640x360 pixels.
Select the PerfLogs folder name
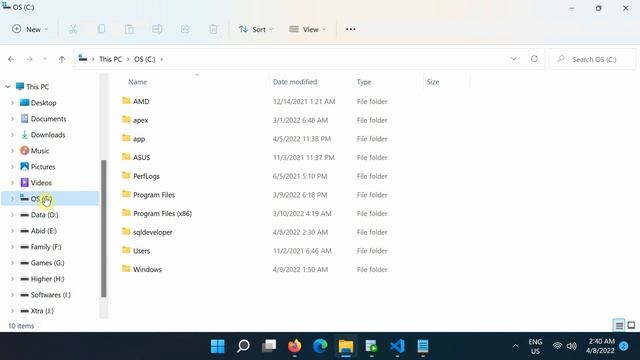coord(146,176)
